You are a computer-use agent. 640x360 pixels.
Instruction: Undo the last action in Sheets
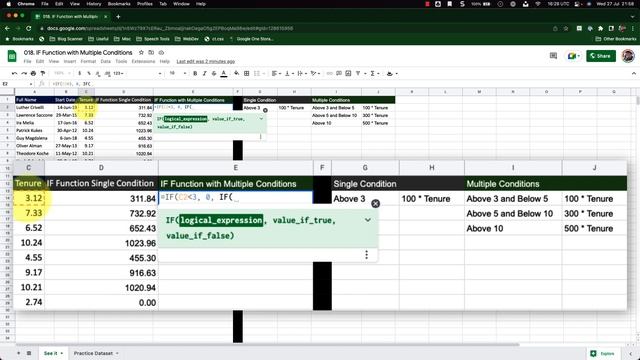pyautogui.click(x=15, y=73)
